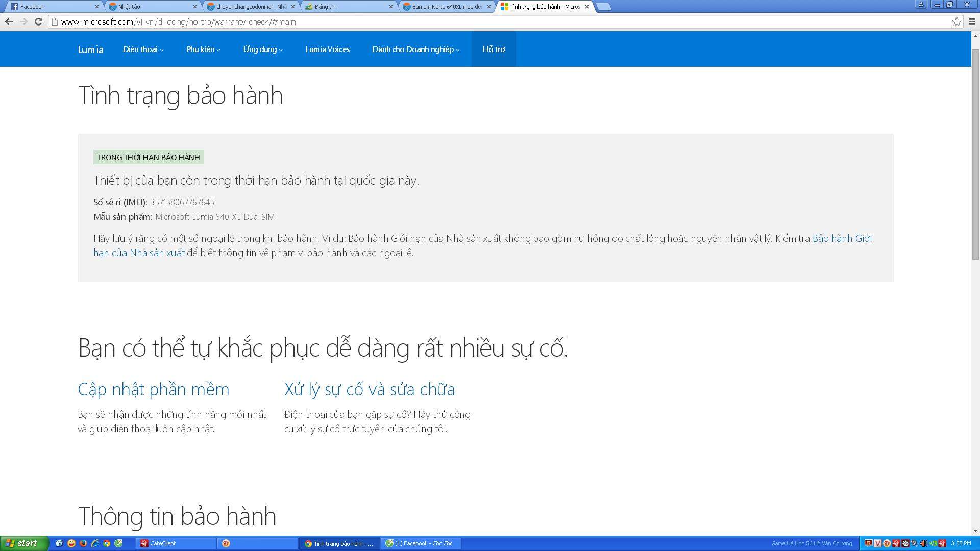Screen dimensions: 980x551
Task: Launch Cốc Cốc browser from quick launch
Action: click(119, 543)
